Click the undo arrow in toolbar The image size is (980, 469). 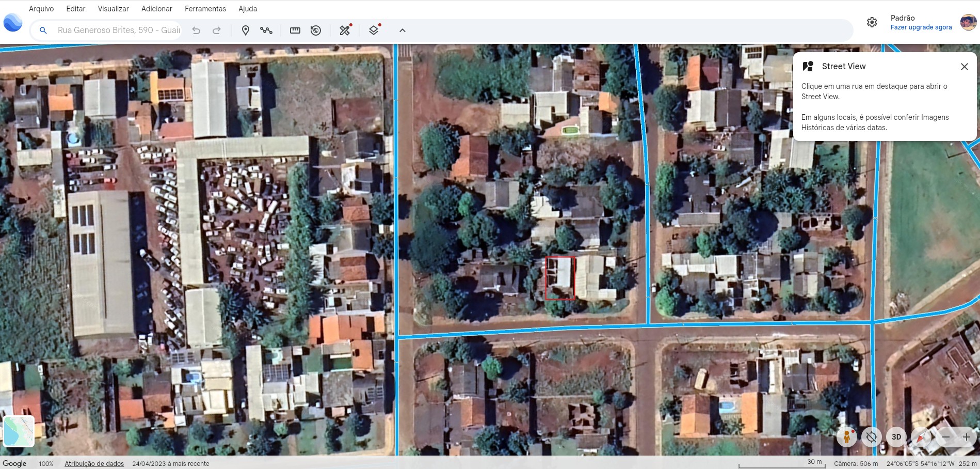pos(196,30)
